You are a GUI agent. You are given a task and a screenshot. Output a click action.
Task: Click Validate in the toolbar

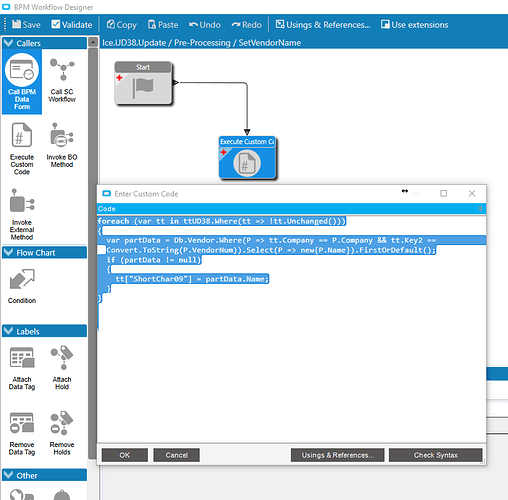[x=72, y=25]
